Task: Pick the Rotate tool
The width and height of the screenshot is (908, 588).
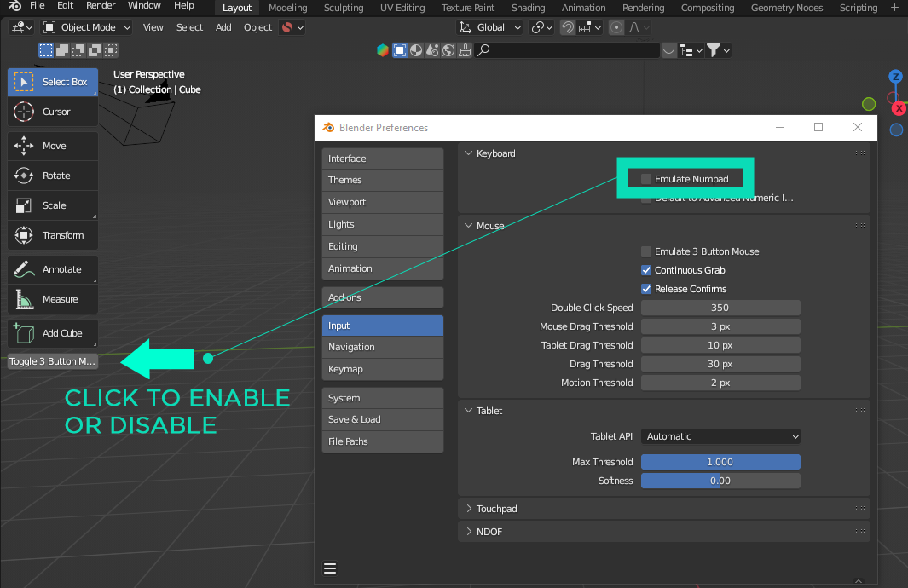Action: (x=53, y=176)
